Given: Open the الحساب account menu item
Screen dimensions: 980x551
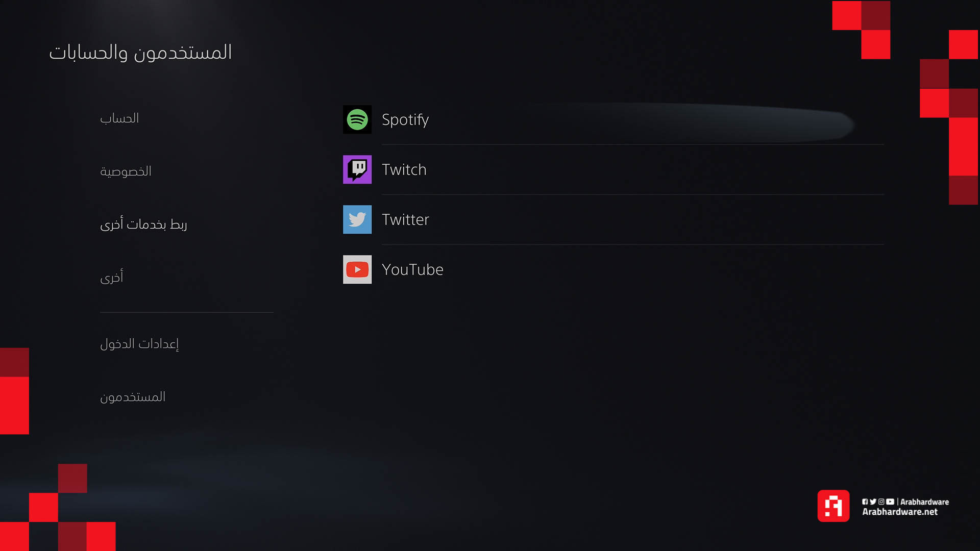Looking at the screenshot, I should coord(119,118).
